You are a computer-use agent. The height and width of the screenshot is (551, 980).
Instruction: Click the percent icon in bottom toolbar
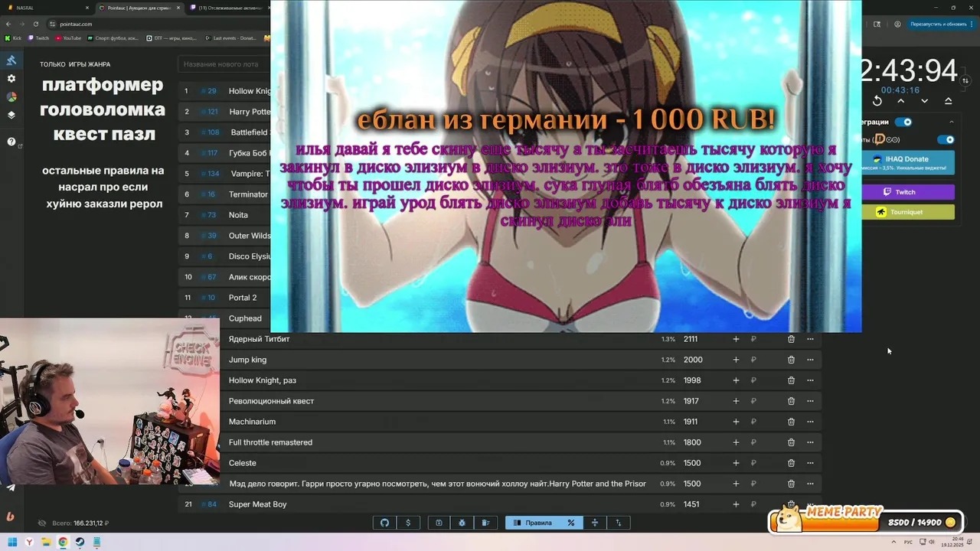(x=570, y=523)
